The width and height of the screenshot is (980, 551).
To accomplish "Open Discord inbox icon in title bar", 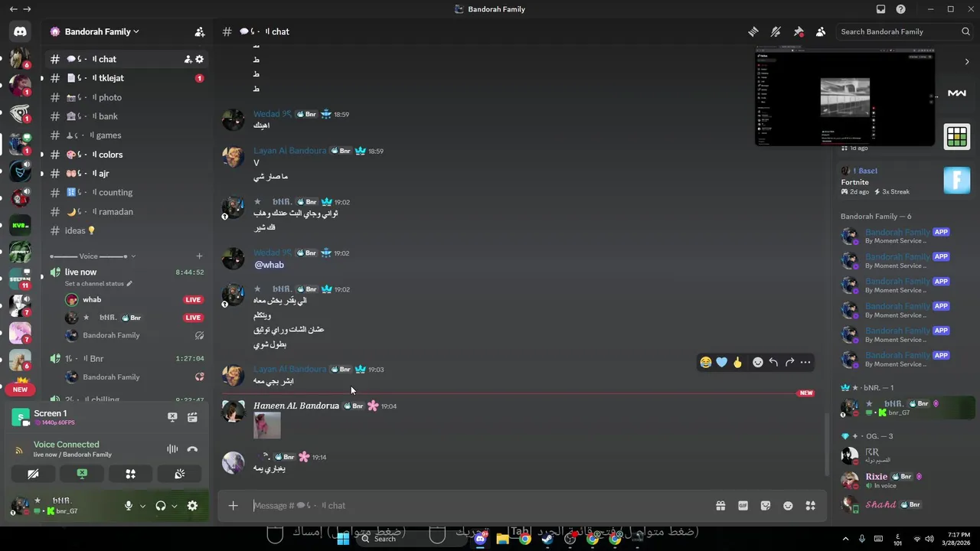I will pyautogui.click(x=880, y=9).
